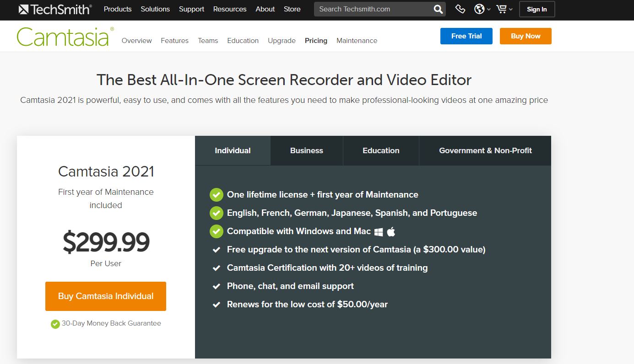Switch to the Business pricing tab
This screenshot has width=634, height=364.
tap(307, 150)
